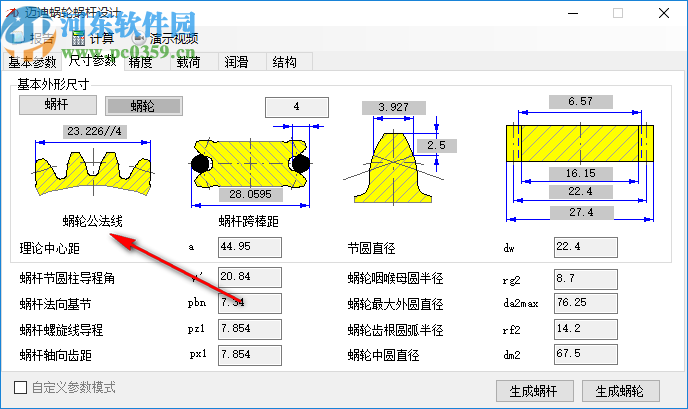Open the 报告 report toolbar button

33,39
